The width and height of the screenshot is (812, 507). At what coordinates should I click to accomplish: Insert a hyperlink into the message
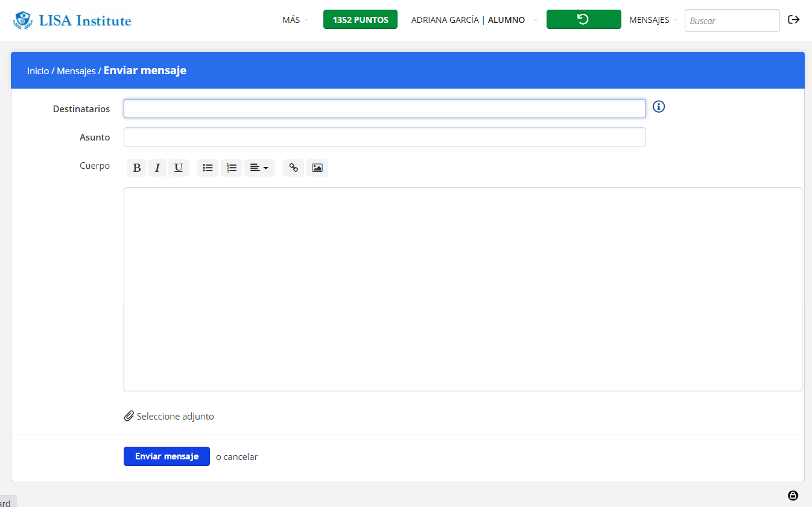tap(293, 168)
